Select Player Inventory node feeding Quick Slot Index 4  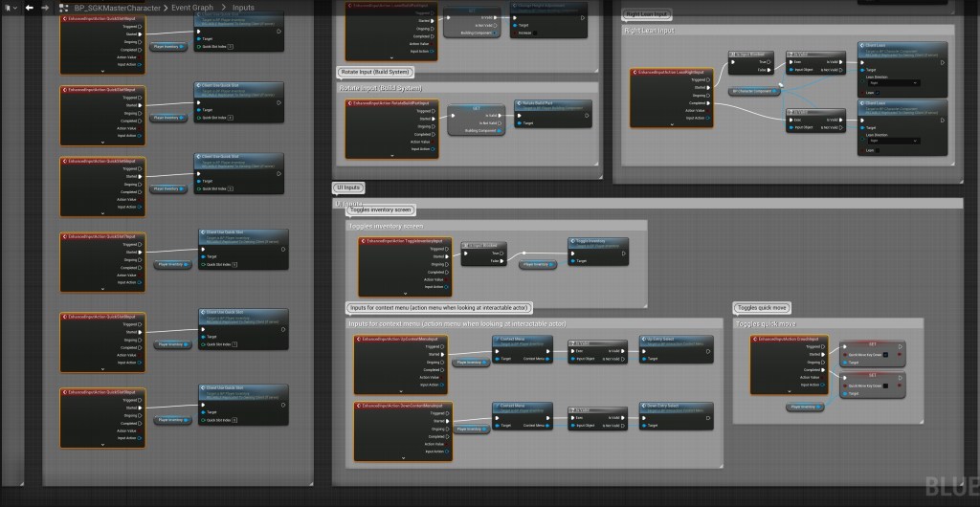point(168,118)
